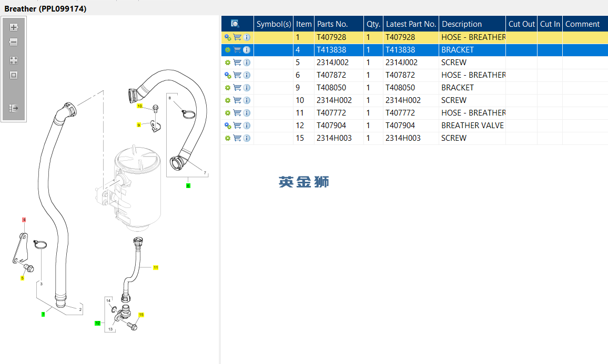
Task: Click gear icon for item 1 T407928
Action: pyautogui.click(x=228, y=38)
